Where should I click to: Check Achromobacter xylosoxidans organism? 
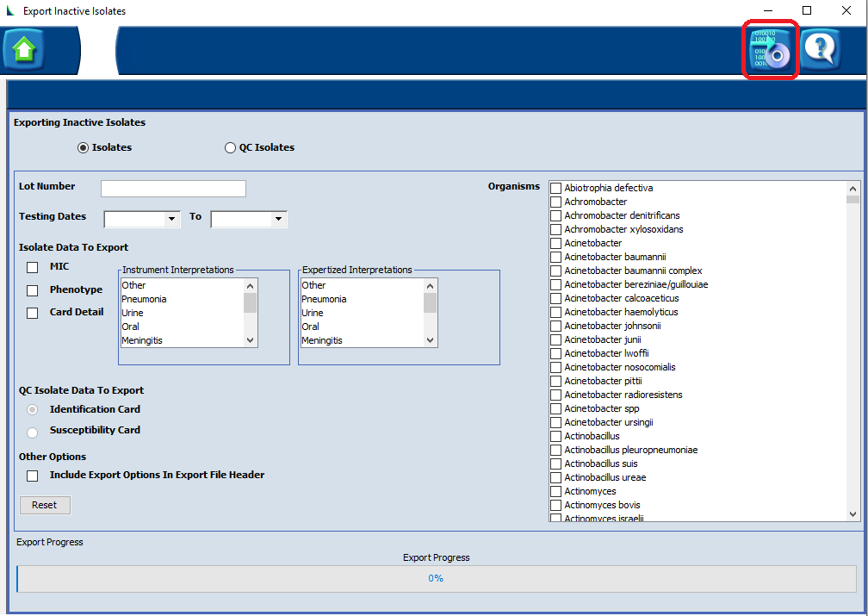(x=555, y=230)
